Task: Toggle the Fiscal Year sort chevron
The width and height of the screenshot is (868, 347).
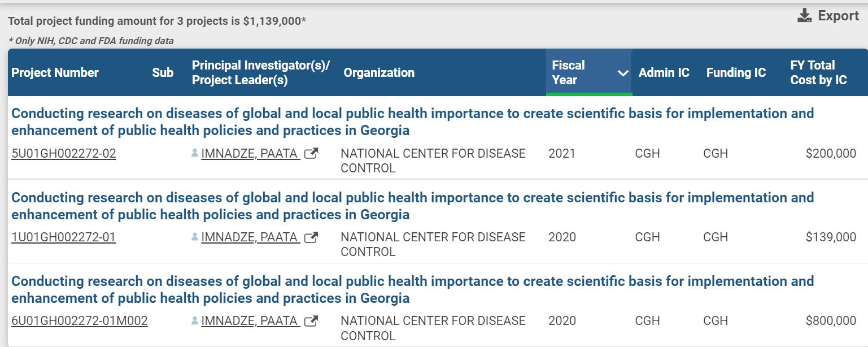Action: (x=623, y=73)
